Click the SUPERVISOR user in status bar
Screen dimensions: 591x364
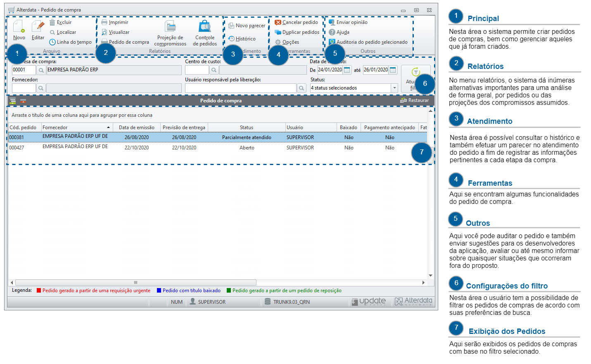pos(208,302)
